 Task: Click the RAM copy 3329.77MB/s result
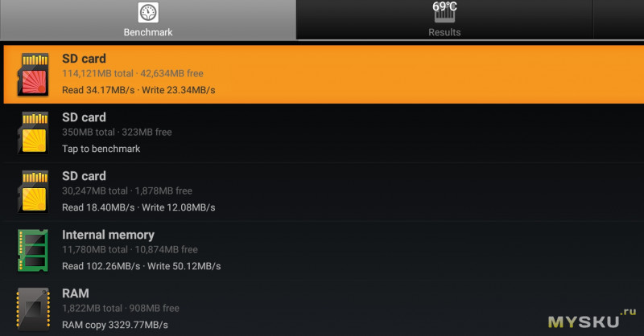coord(115,325)
